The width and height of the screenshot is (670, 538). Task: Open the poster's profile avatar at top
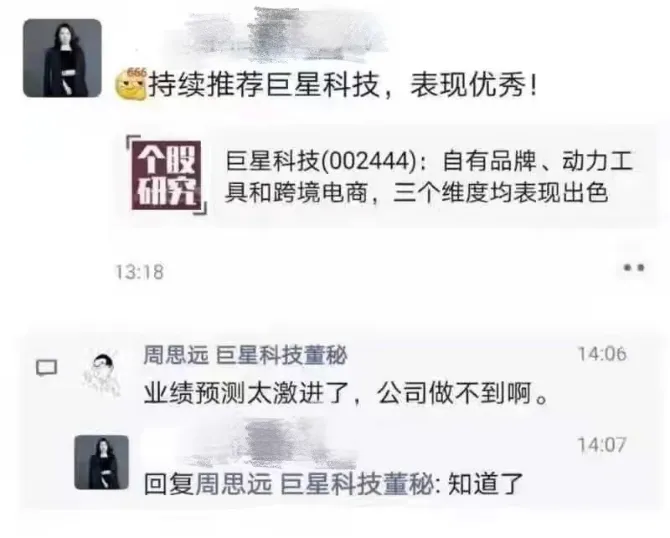coord(62,58)
